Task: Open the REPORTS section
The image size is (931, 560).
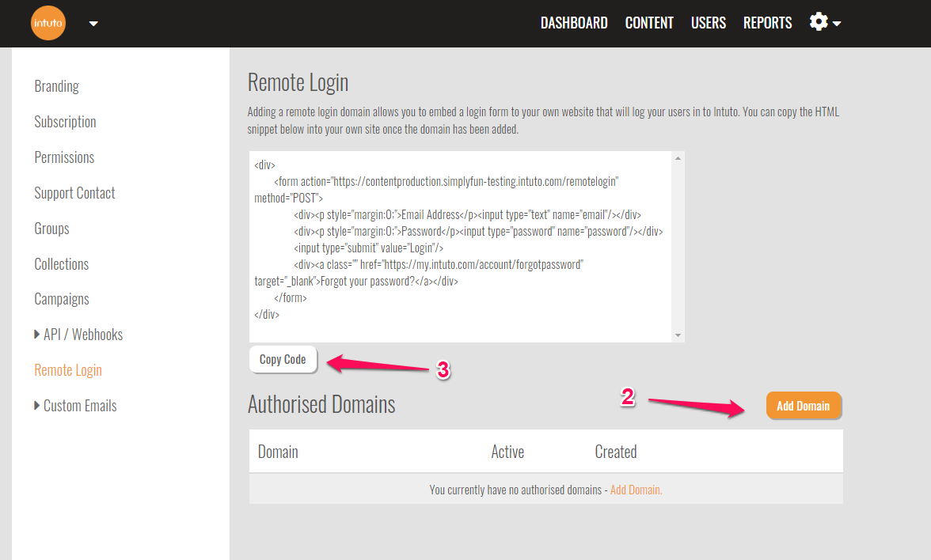Action: (767, 22)
